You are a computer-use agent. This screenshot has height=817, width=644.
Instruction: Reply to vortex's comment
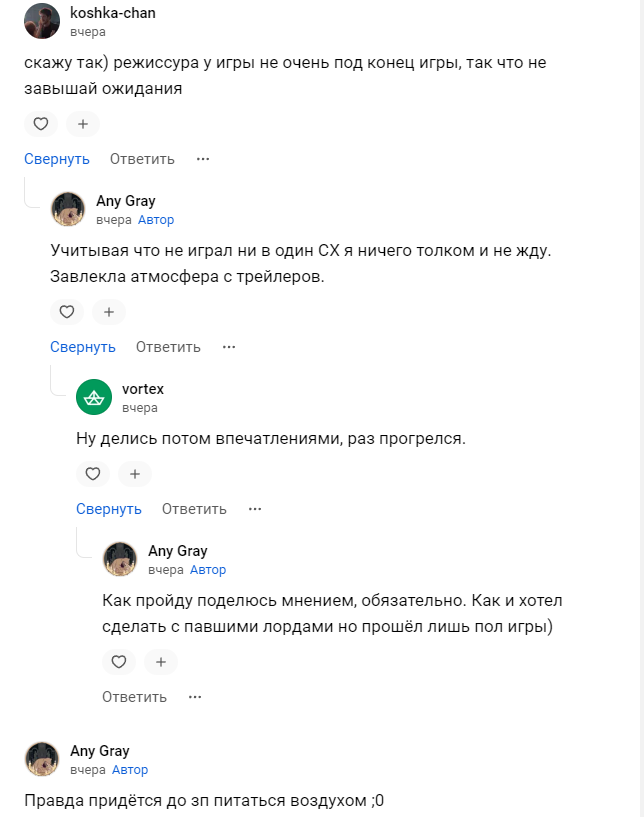[x=194, y=509]
